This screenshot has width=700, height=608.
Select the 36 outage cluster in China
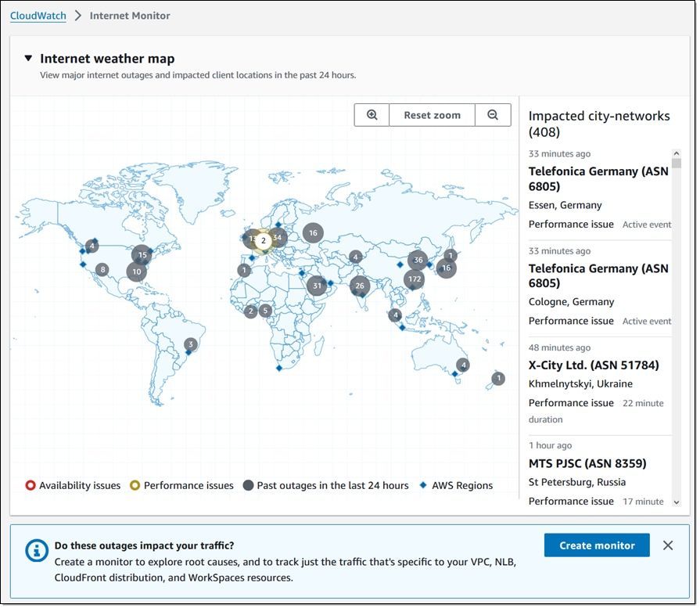[418, 260]
